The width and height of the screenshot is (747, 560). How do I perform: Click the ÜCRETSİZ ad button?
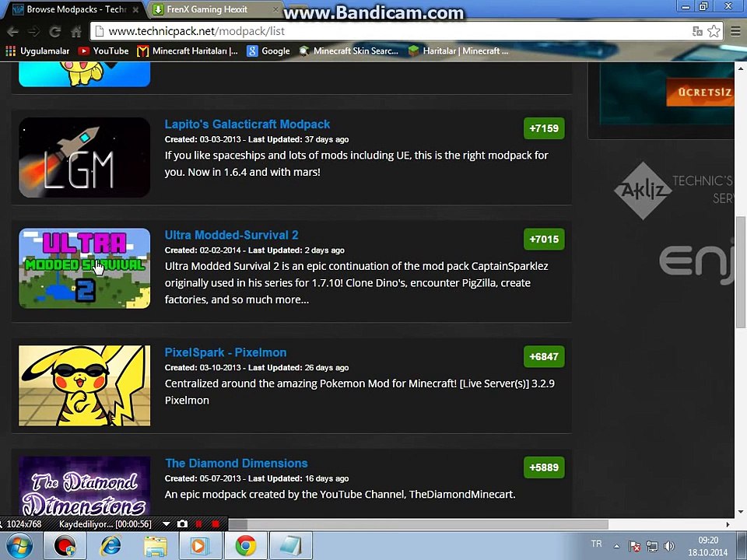pyautogui.click(x=700, y=92)
